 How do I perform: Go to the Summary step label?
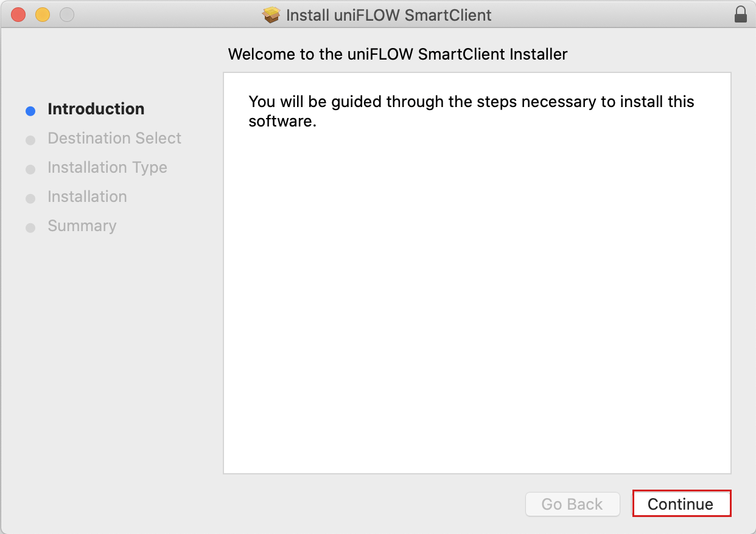point(82,226)
